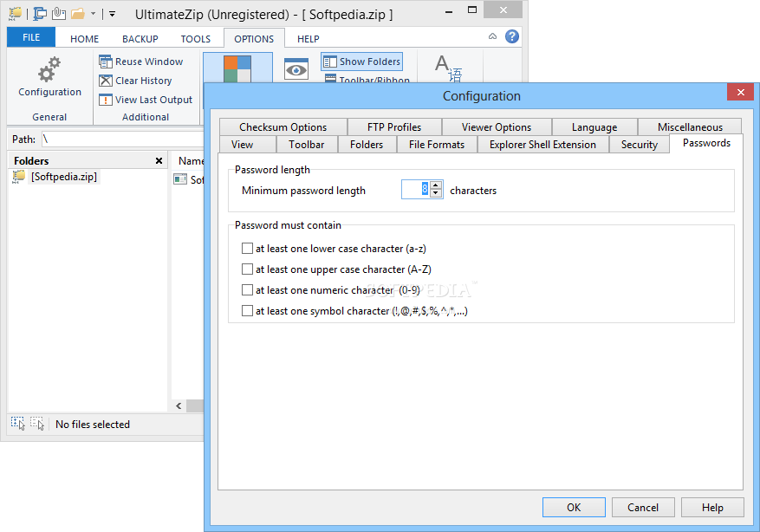
Task: Click the Clear History X icon
Action: tap(106, 81)
